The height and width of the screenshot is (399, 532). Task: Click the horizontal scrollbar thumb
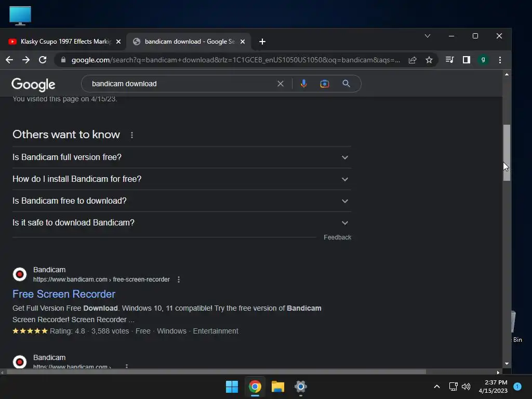[216, 372]
